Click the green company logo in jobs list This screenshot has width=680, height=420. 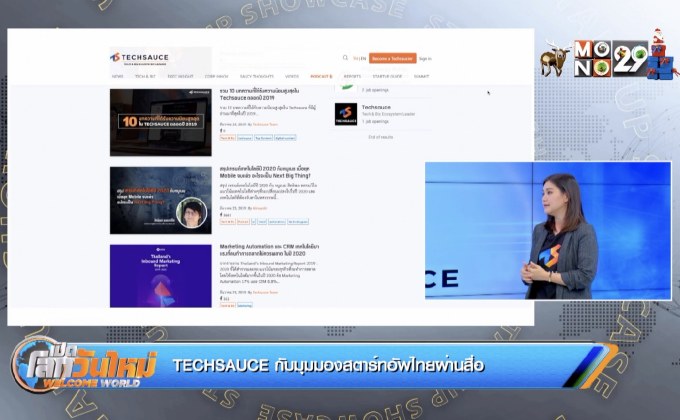[x=347, y=87]
